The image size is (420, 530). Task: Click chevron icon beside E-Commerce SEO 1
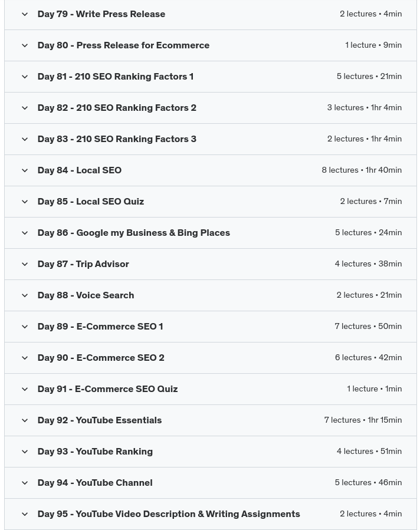(25, 327)
